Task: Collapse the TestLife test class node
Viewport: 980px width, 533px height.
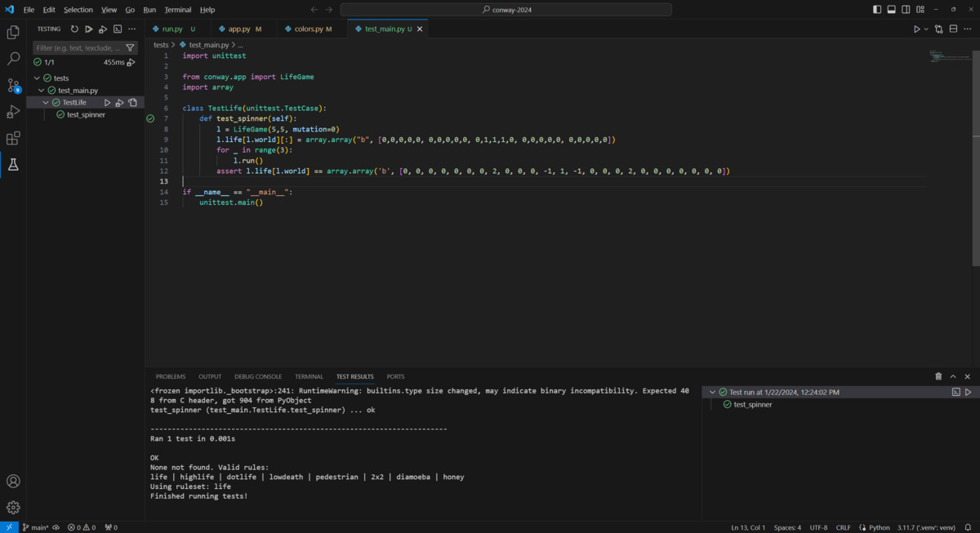Action: (46, 102)
